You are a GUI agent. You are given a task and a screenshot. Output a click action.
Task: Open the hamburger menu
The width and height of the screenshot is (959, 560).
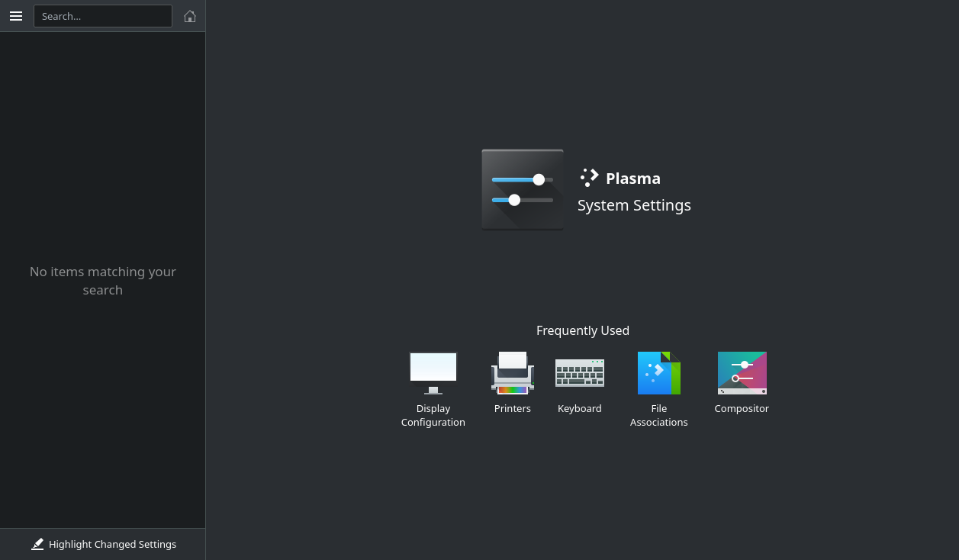(16, 16)
